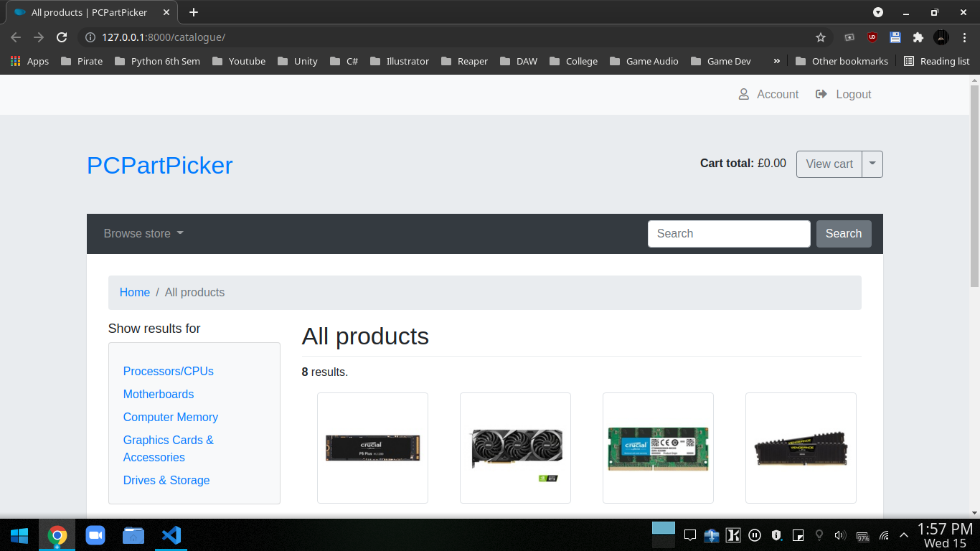Open a new browser tab
980x551 pixels.
tap(194, 12)
